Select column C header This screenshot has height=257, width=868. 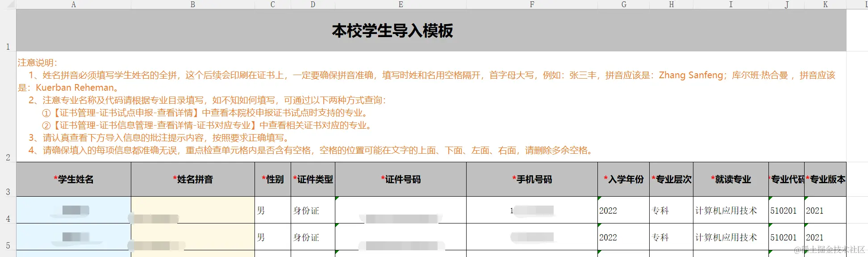[273, 4]
